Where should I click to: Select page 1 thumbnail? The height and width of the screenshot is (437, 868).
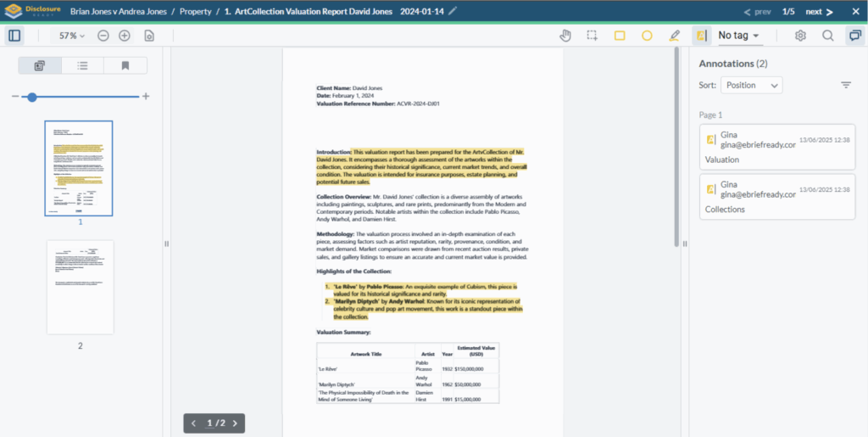(x=79, y=168)
